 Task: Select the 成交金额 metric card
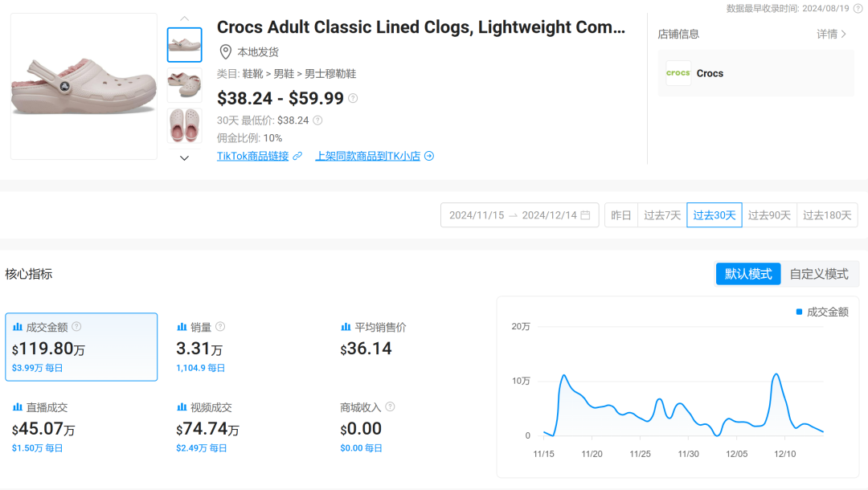(81, 347)
